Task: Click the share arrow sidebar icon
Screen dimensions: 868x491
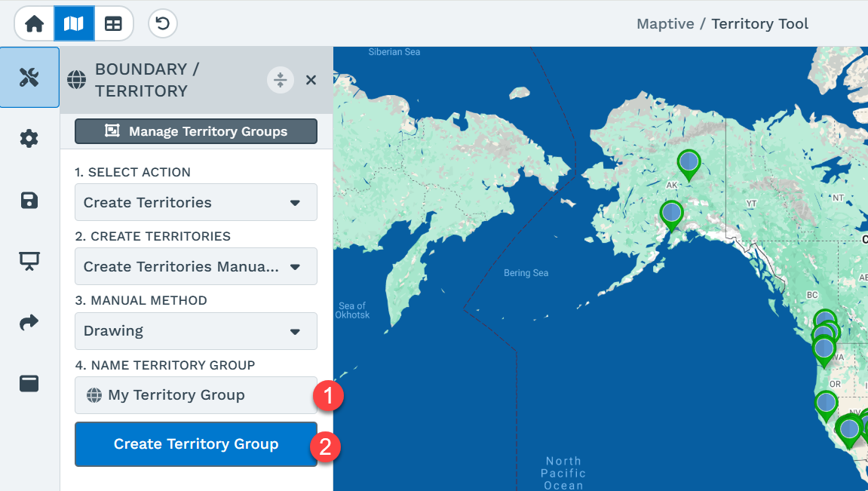Action: 29,322
